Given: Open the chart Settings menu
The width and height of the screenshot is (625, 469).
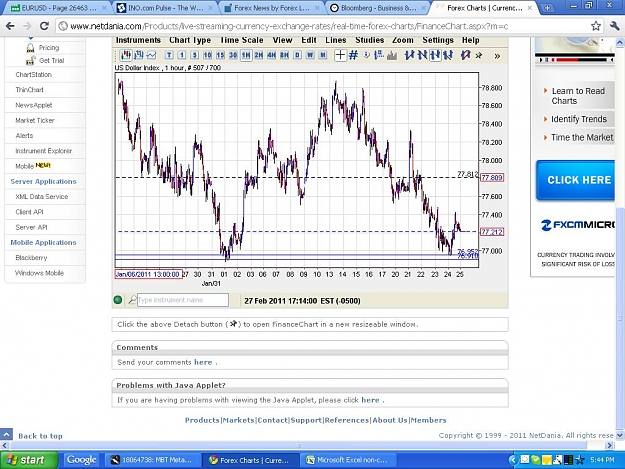Looking at the screenshot, I should (438, 40).
